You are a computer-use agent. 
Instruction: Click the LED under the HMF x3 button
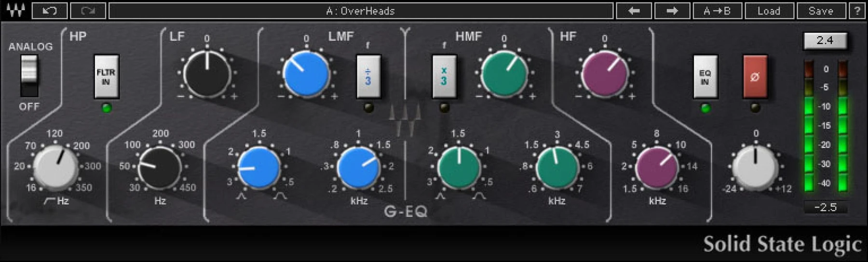444,108
